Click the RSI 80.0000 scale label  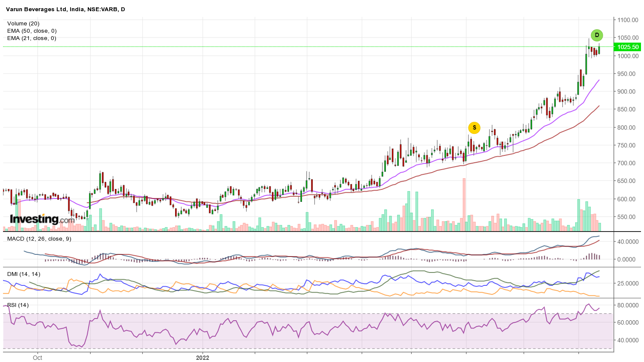click(x=628, y=305)
